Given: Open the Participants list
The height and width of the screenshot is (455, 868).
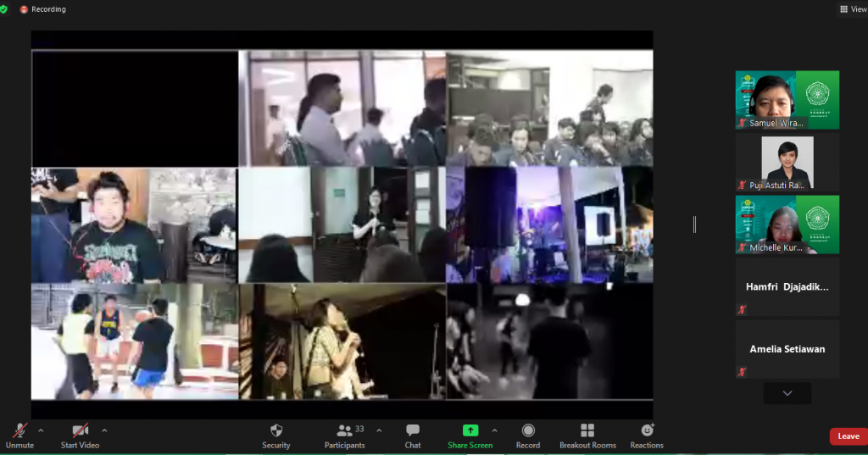Looking at the screenshot, I should [x=344, y=431].
